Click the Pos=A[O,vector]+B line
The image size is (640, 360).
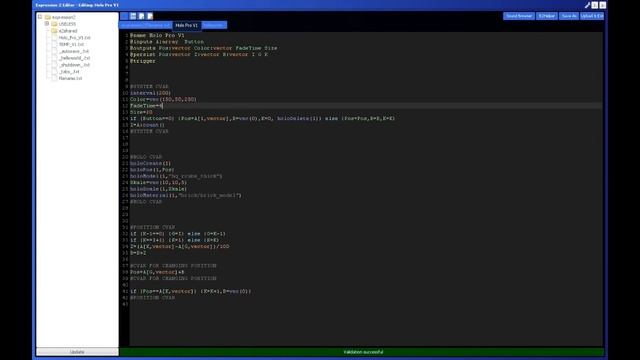[x=157, y=272]
